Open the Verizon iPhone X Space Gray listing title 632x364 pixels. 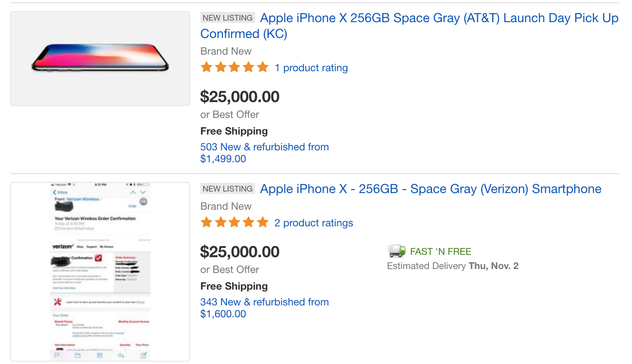pyautogui.click(x=430, y=189)
